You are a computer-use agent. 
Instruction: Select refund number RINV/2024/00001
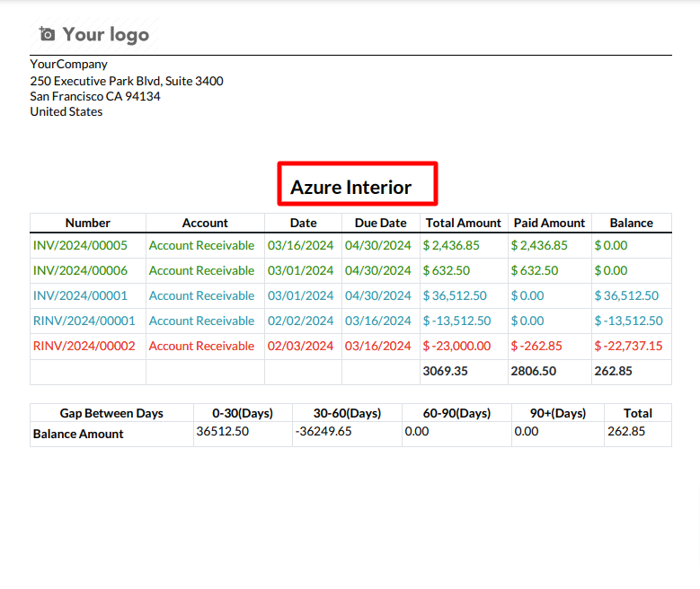tap(84, 321)
